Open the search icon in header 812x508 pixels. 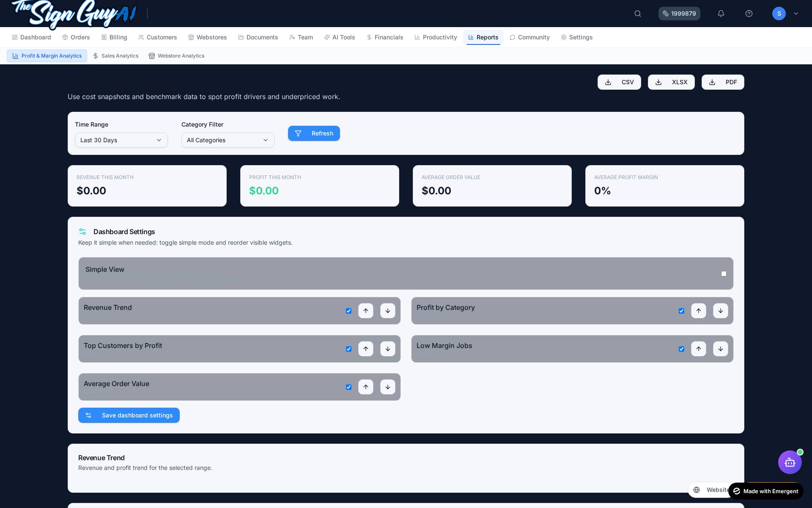[x=638, y=14]
